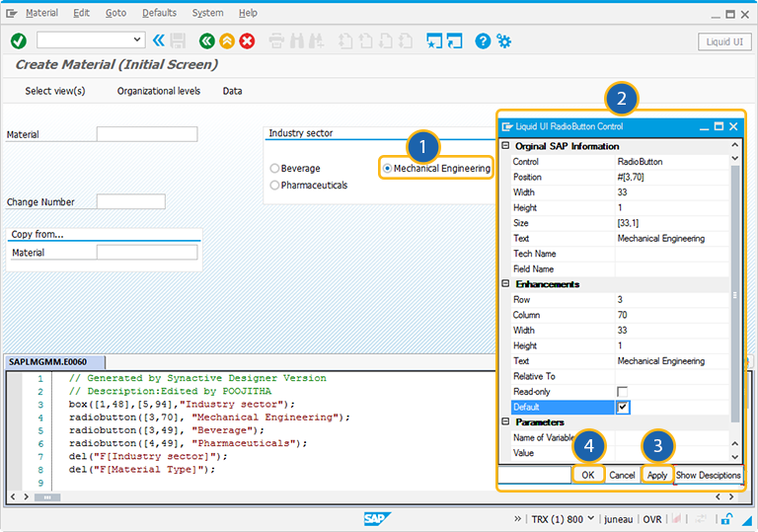Click the Print icon in toolbar
Screen dimensions: 758x532
point(276,41)
